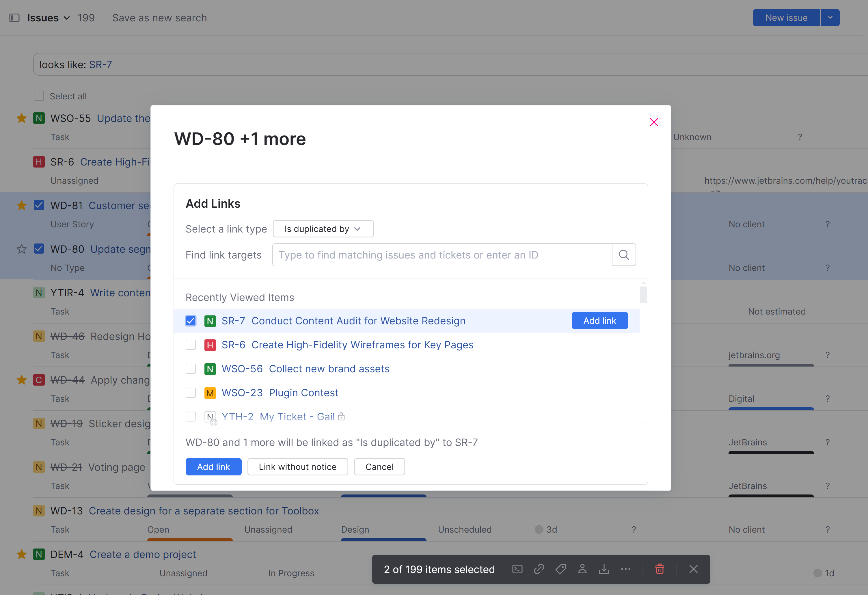Click the command dialog icon in selection bar
Screen dimensions: 868x595
517,569
